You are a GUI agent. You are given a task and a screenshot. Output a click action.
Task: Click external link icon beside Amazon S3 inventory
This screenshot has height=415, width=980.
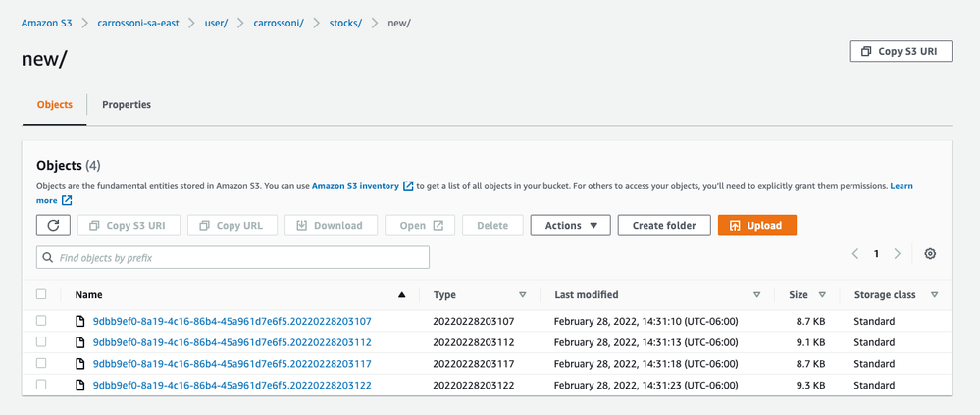[408, 186]
